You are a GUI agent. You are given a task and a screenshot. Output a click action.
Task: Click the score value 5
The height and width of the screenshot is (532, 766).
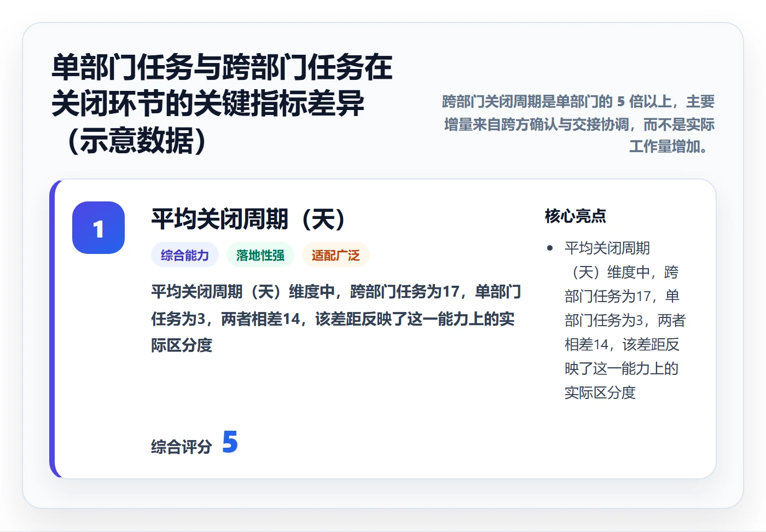[230, 442]
